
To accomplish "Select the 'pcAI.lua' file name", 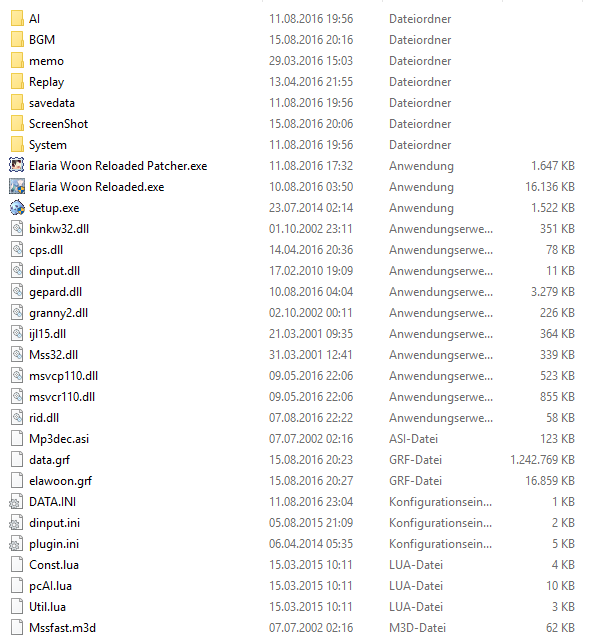I will coord(50,586).
